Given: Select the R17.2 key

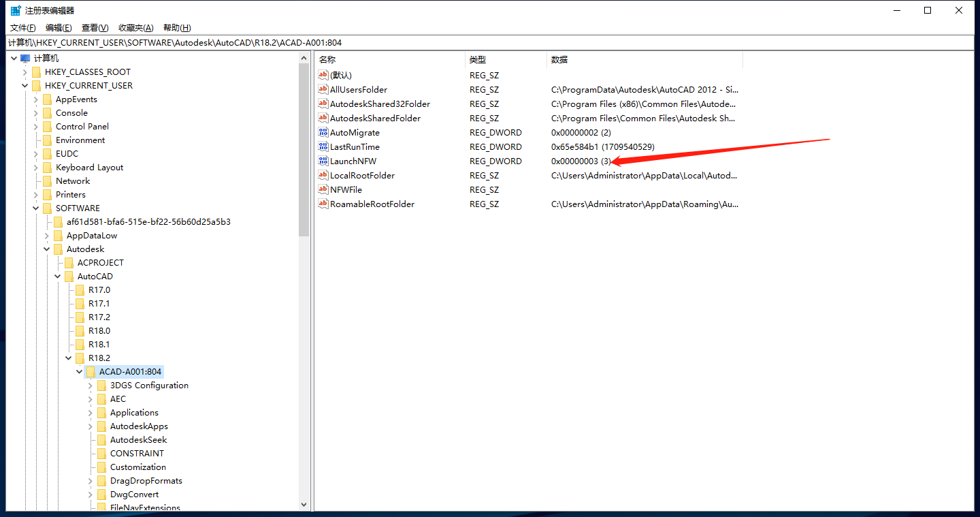Looking at the screenshot, I should [99, 317].
